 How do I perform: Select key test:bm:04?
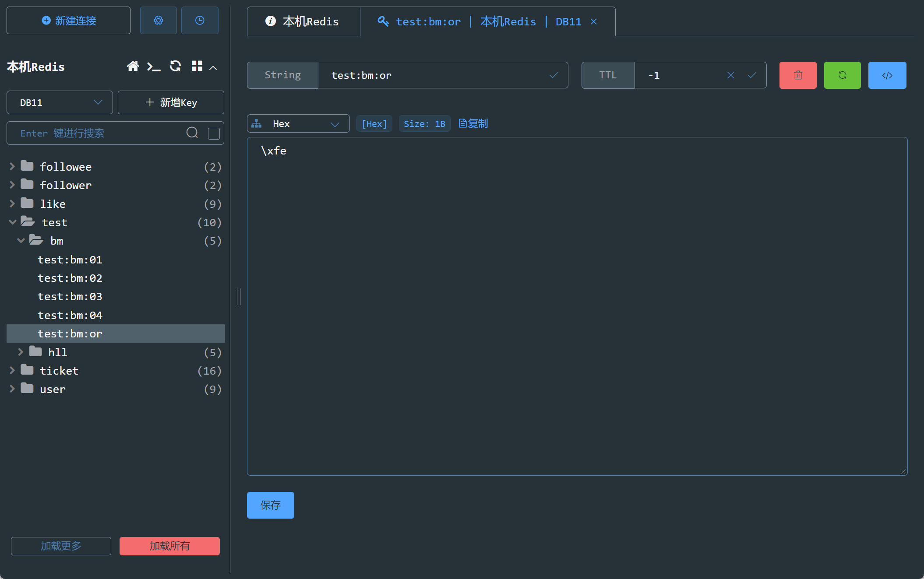click(x=116, y=315)
